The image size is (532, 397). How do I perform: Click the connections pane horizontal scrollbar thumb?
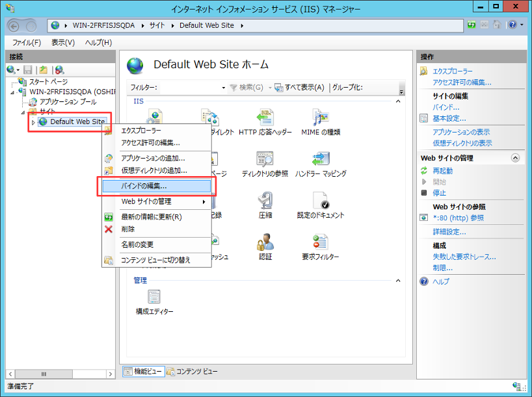pos(44,374)
